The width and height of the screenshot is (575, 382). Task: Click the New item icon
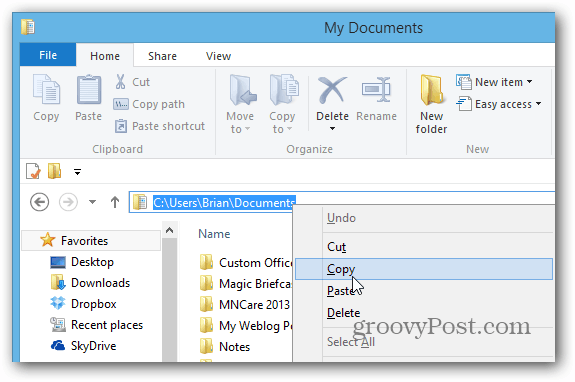point(464,82)
